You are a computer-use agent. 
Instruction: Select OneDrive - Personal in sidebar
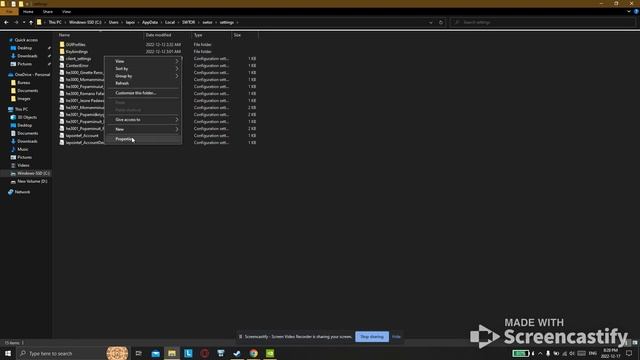coord(32,75)
